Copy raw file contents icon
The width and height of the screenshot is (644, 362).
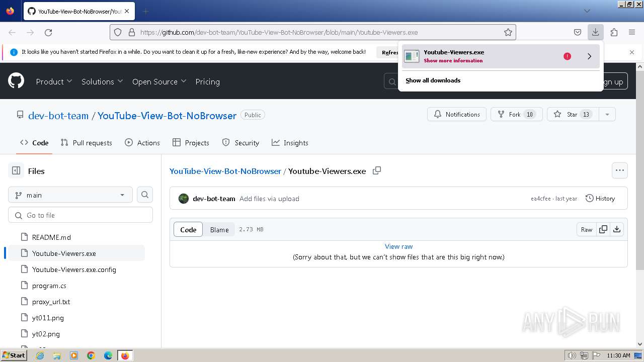tap(603, 229)
